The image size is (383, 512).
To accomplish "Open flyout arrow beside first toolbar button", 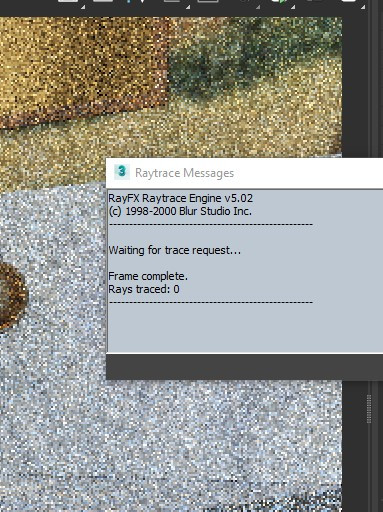I will click(x=83, y=6).
